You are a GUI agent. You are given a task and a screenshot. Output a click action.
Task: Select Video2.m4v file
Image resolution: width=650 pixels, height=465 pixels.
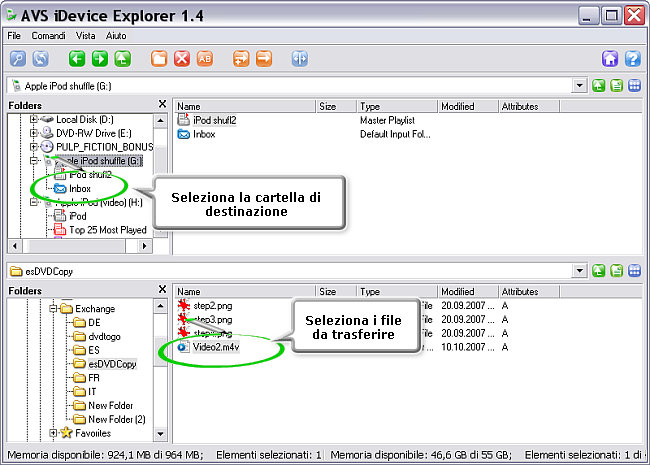click(216, 347)
